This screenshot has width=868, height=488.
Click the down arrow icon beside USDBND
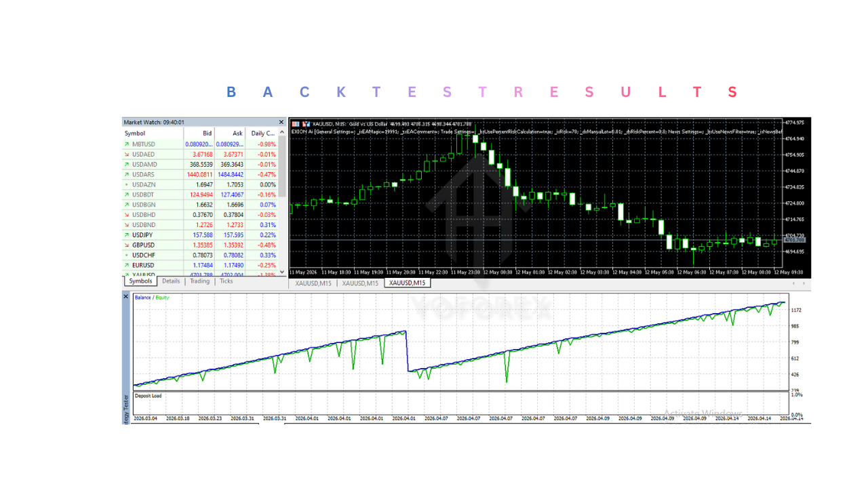(127, 224)
